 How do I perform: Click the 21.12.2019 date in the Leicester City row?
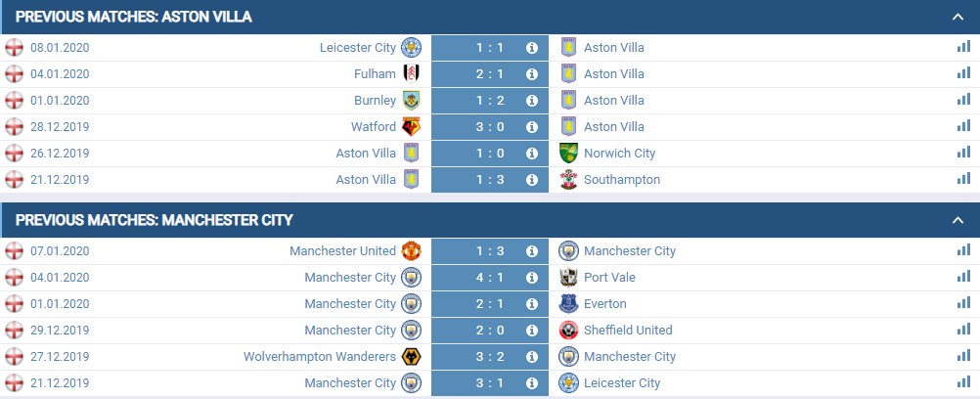(60, 382)
